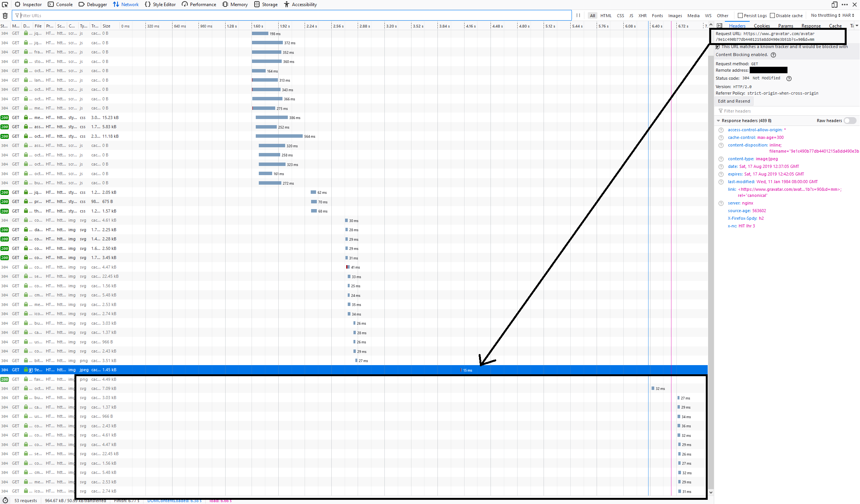Open the HAR dropdown menu
860x504 pixels.
[848, 16]
